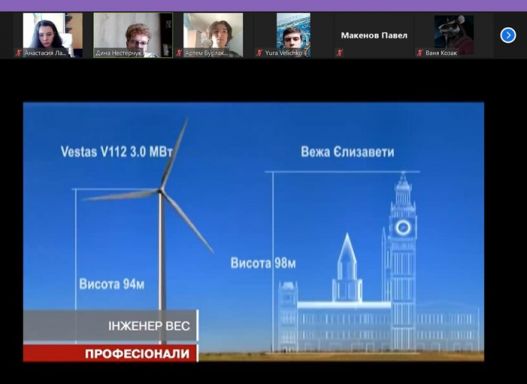Click muted mic icon beside Yura Velichko
This screenshot has height=384, width=527.
(259, 53)
